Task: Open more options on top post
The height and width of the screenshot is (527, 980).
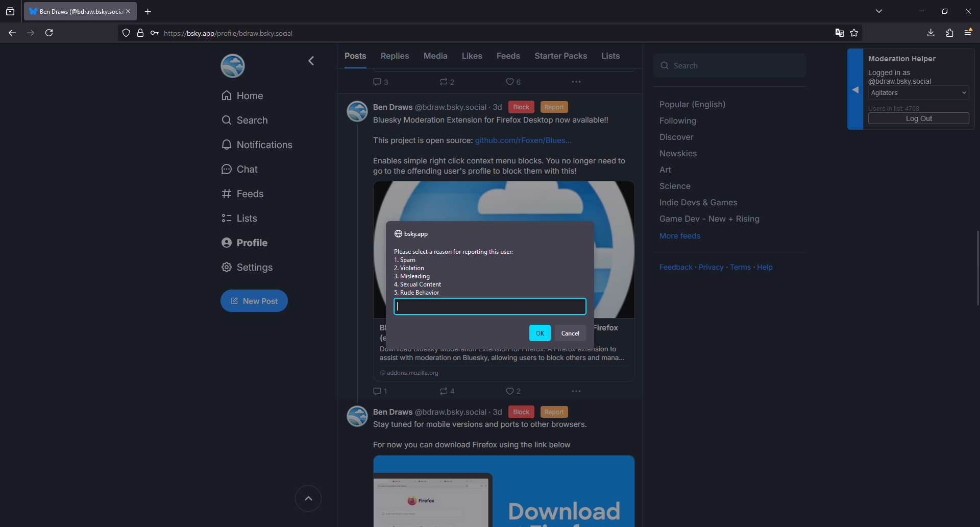Action: pos(576,82)
